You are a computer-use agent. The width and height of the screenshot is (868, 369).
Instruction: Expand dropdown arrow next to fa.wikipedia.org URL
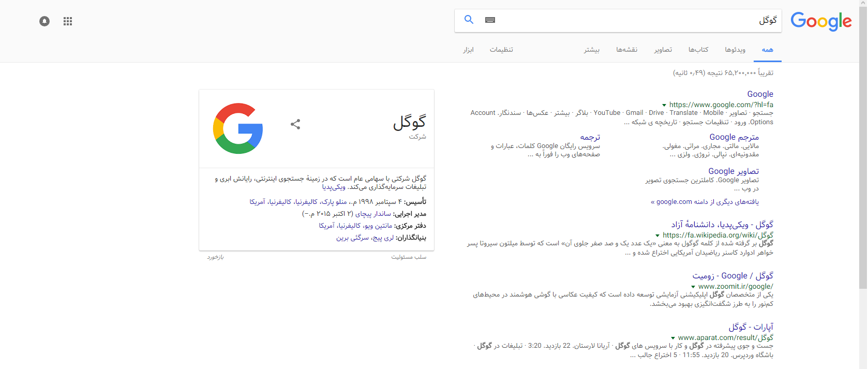click(657, 235)
